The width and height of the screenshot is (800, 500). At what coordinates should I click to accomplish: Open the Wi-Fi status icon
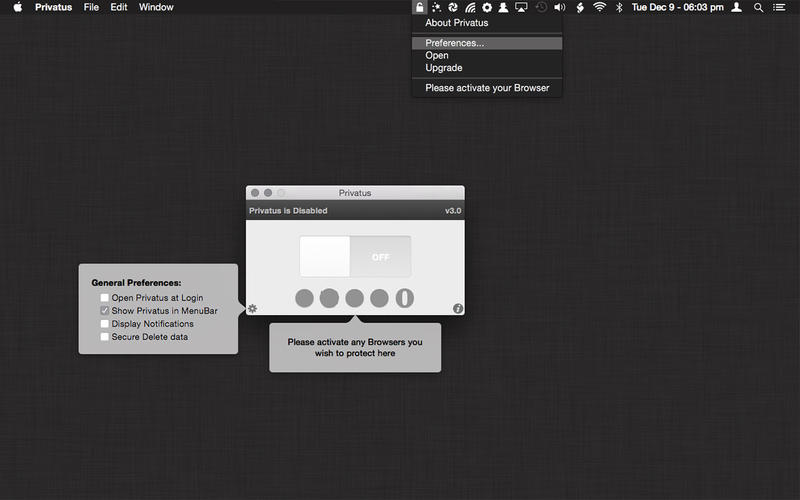(x=599, y=7)
